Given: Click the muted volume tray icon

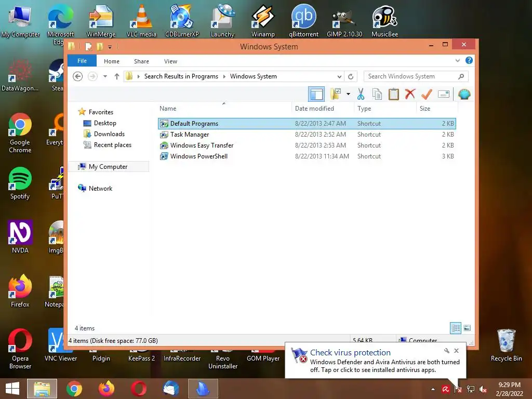Looking at the screenshot, I should (483, 389).
